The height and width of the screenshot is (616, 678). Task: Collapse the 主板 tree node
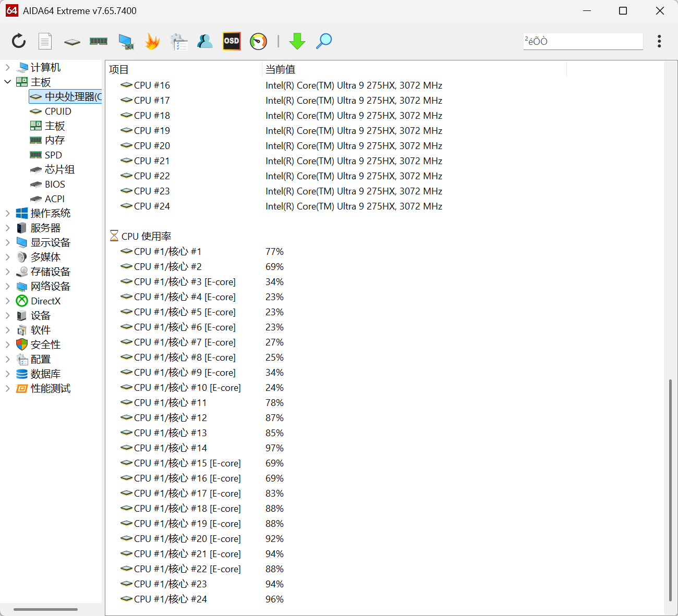point(7,82)
